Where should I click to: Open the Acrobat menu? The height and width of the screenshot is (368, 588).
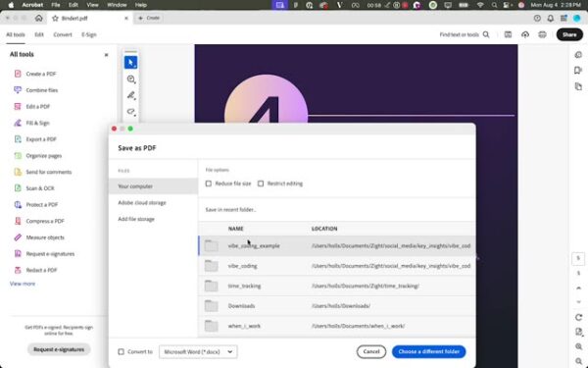coord(32,5)
